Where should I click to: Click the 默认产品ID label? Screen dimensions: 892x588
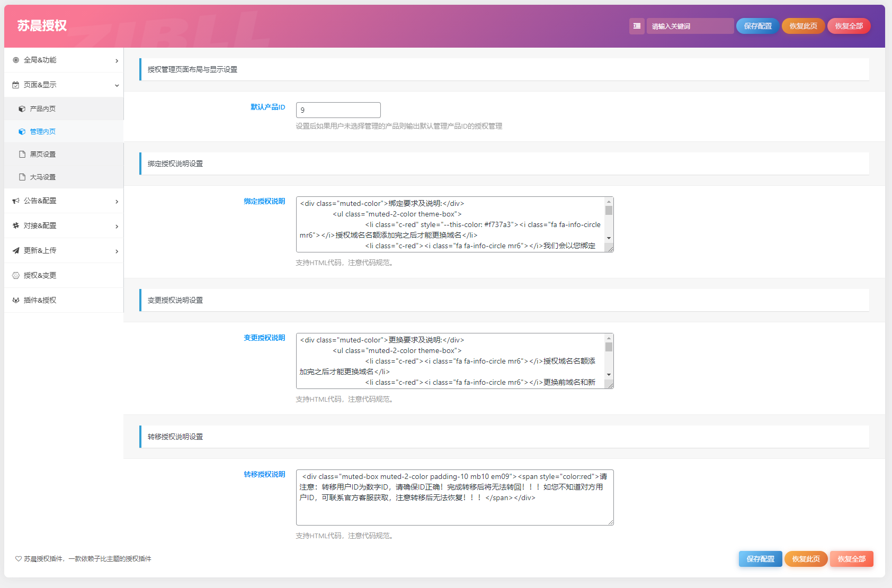click(267, 107)
